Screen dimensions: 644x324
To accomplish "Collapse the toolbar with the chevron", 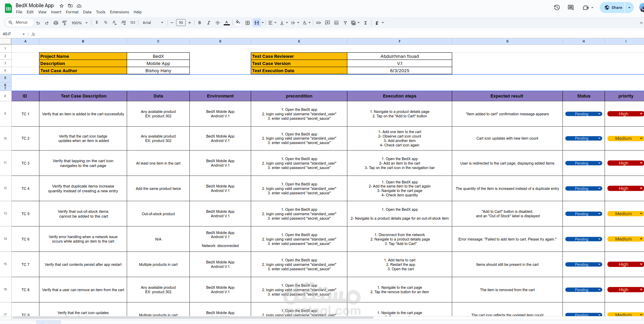I will [641, 23].
